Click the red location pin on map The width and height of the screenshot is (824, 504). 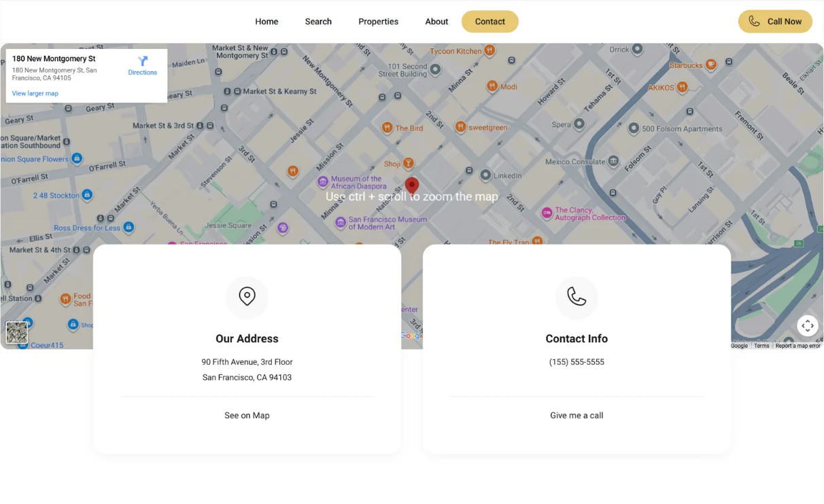411,185
